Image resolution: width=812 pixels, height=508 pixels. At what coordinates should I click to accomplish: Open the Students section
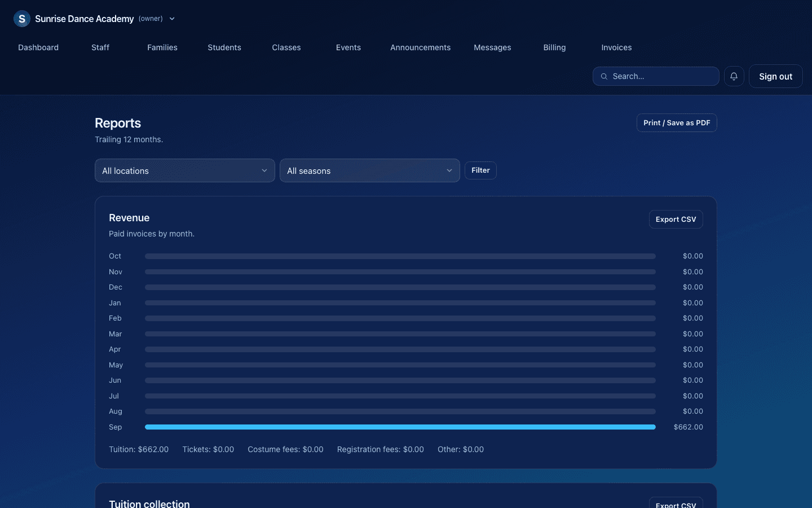[224, 47]
